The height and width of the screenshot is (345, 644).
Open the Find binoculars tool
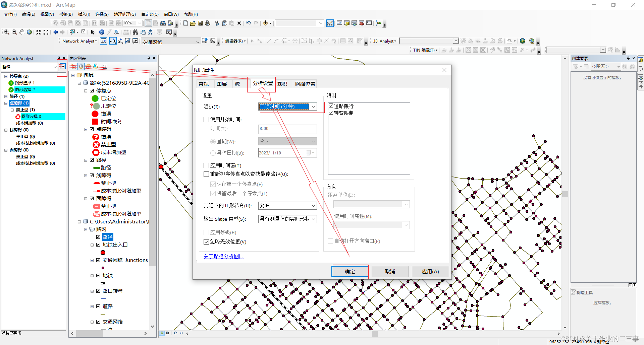(x=135, y=32)
